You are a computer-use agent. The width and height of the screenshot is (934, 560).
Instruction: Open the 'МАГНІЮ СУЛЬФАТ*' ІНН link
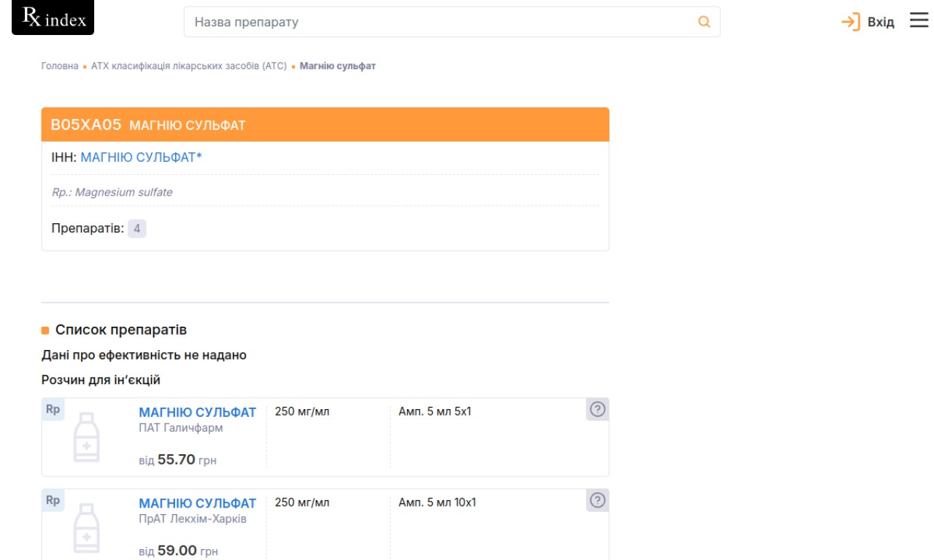point(141,157)
